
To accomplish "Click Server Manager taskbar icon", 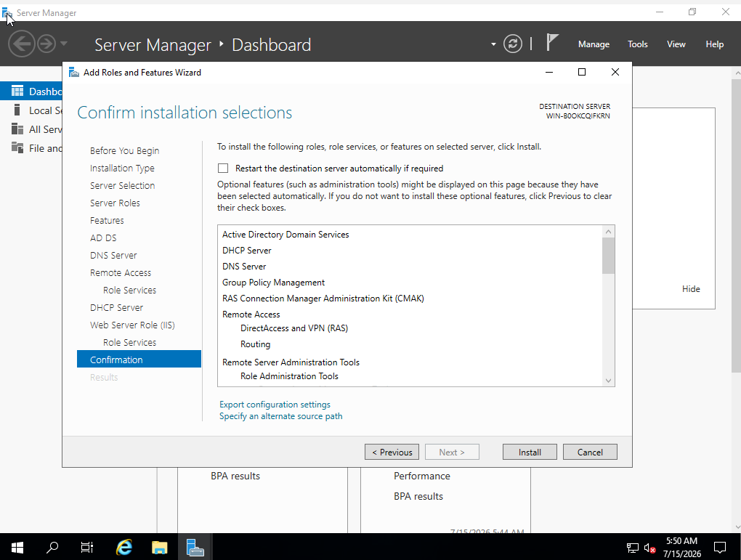I will coord(195,547).
